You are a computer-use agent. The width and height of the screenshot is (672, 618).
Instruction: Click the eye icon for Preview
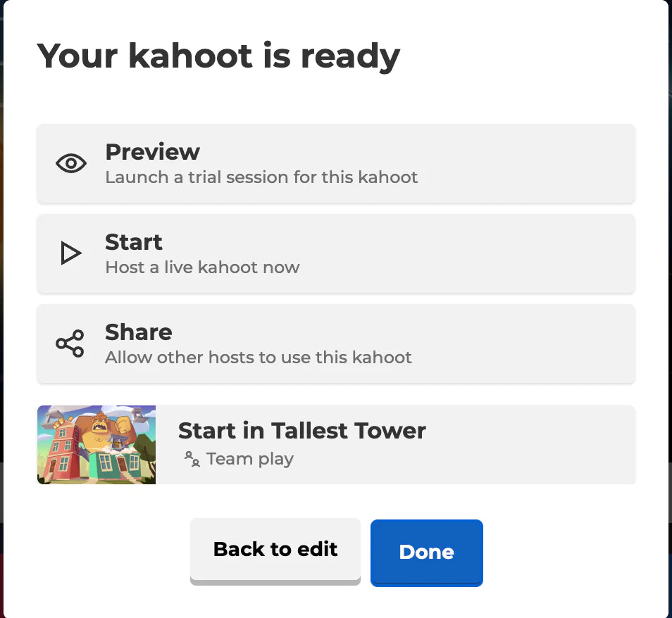pos(71,164)
